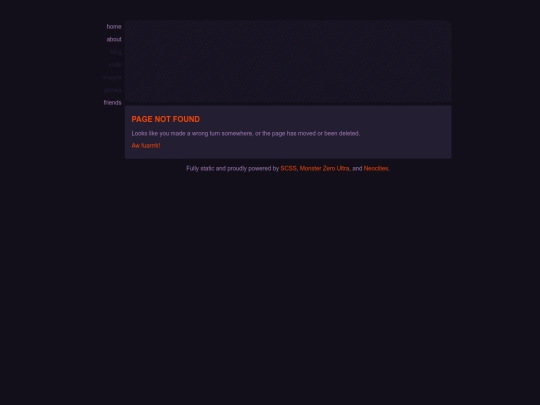Click the PAGE NOT FOUND heading
Image resolution: width=540 pixels, height=405 pixels.
(166, 119)
